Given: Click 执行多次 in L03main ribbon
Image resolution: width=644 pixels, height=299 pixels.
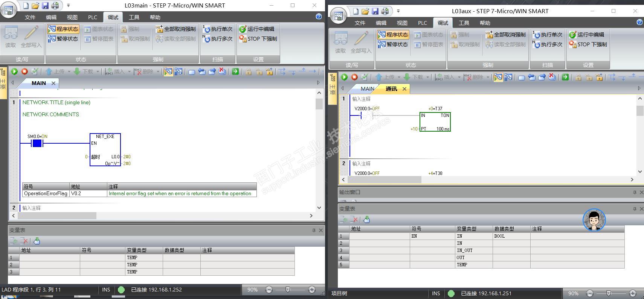Looking at the screenshot, I should [x=218, y=39].
